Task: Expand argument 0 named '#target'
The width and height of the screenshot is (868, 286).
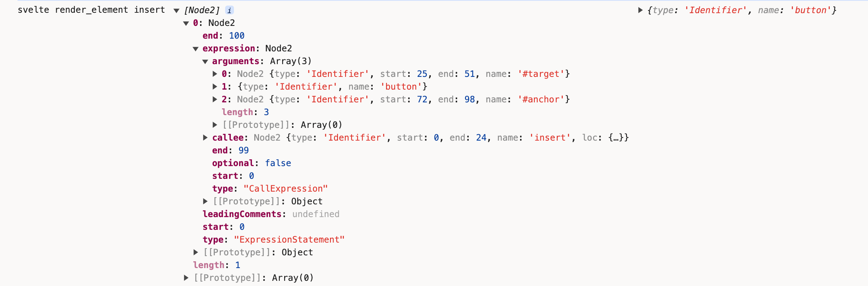Action: pos(215,74)
